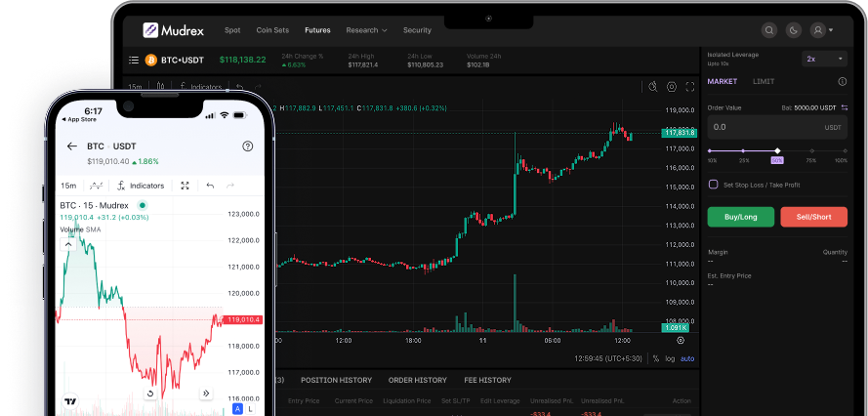Open chart settings gear below the price axis
Viewport: 868px width, 416px height.
(681, 341)
